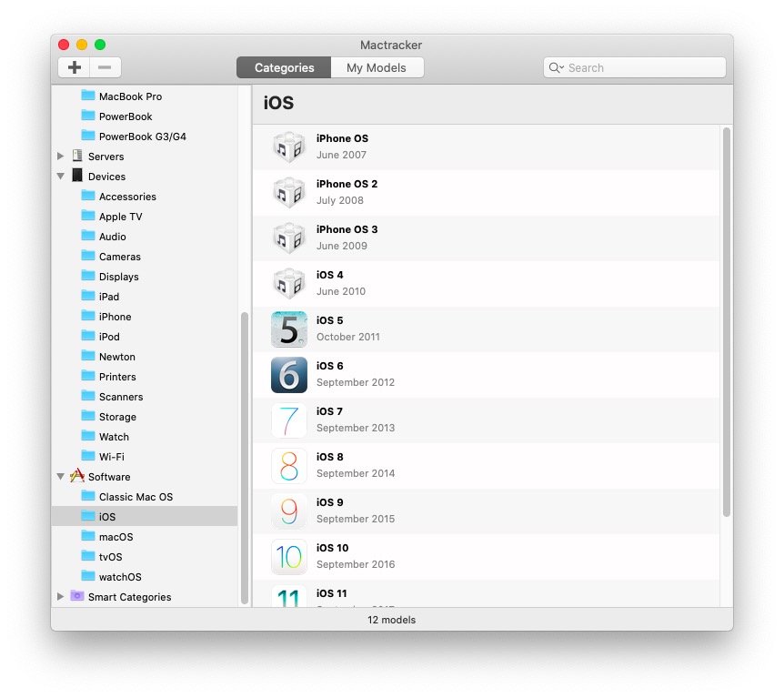This screenshot has height=698, width=784.
Task: Expand the Servers category triangle
Action: [x=61, y=157]
